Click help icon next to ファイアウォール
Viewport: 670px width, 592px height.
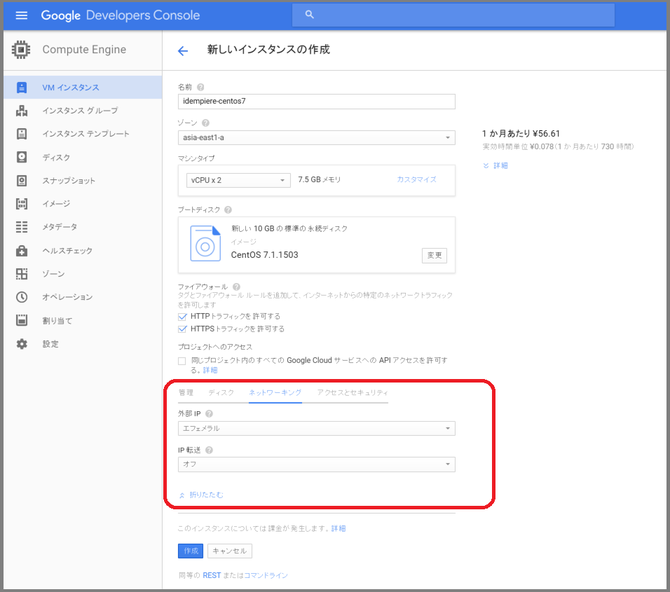(x=236, y=286)
